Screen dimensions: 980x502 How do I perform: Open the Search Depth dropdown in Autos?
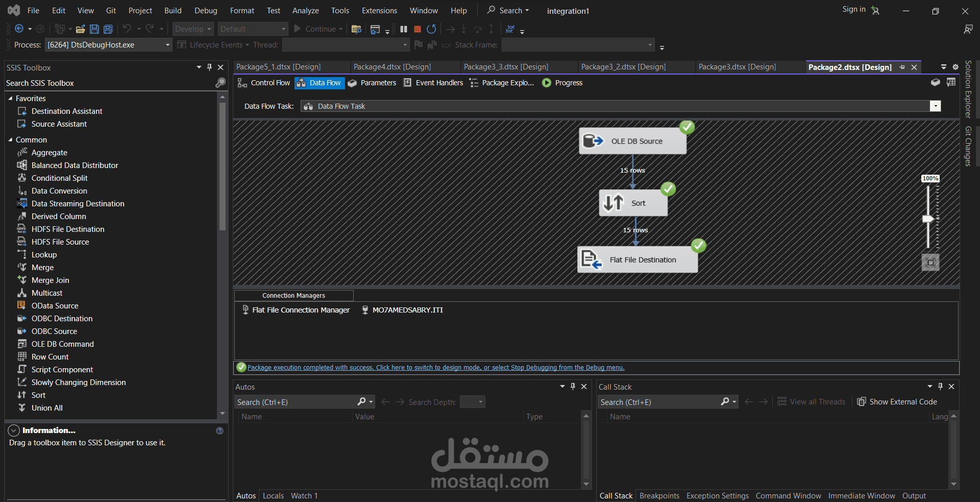(x=473, y=402)
